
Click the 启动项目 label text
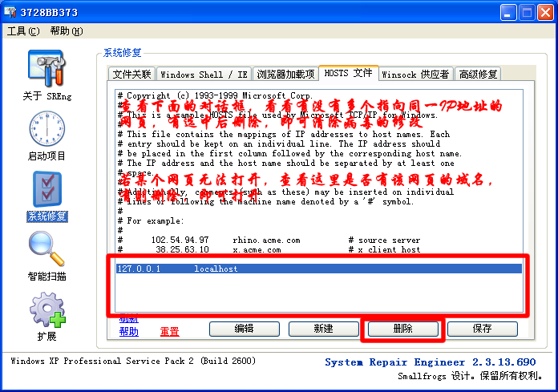click(46, 156)
